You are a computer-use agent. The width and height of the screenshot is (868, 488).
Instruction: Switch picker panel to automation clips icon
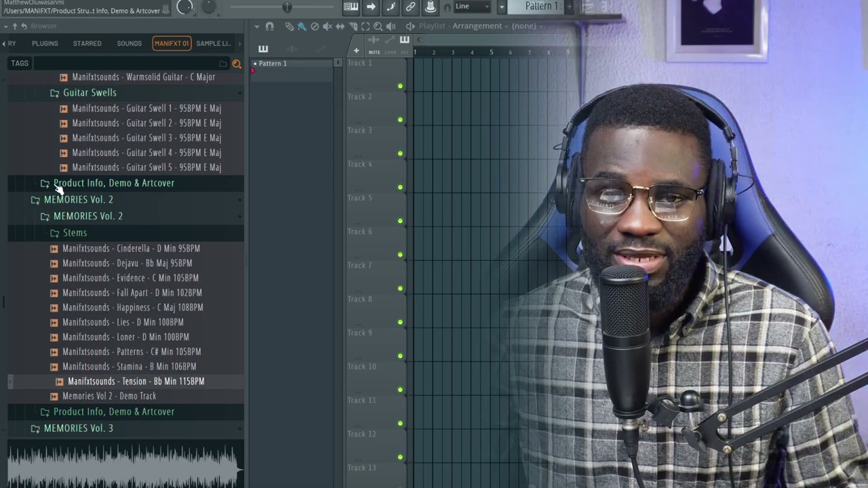pyautogui.click(x=321, y=49)
